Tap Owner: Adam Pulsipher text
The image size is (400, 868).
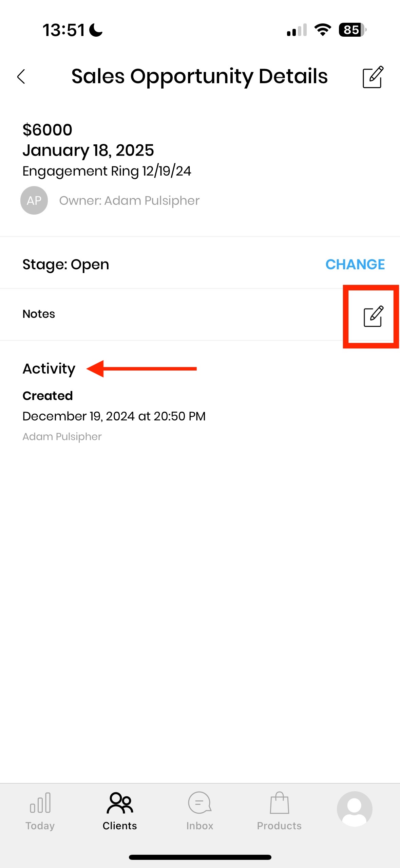[129, 201]
